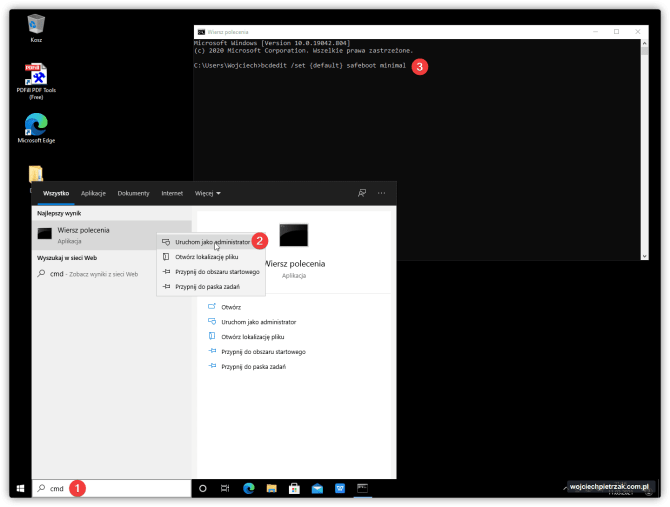Open the search panel three-dots options
670x507 pixels.
pos(382,192)
